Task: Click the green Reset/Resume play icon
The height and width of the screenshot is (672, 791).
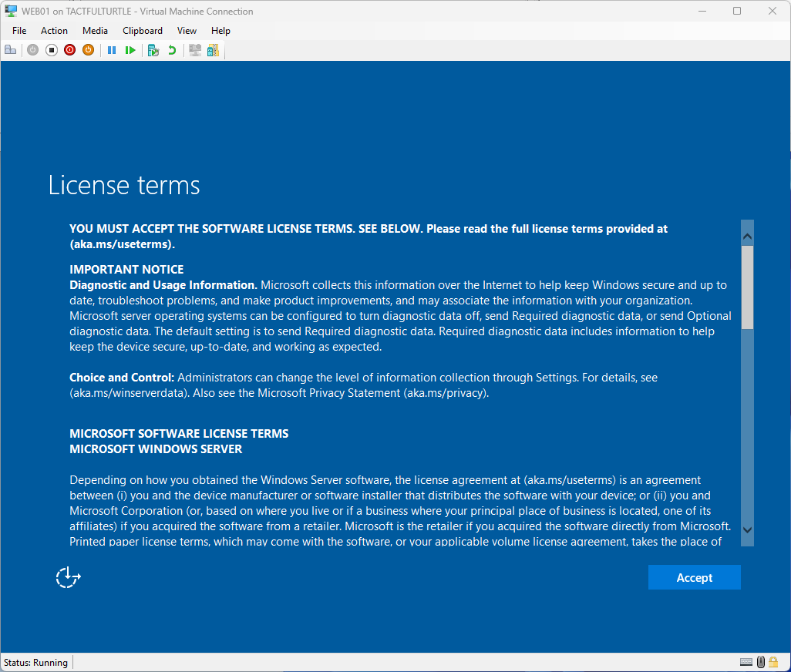Action: coord(130,50)
